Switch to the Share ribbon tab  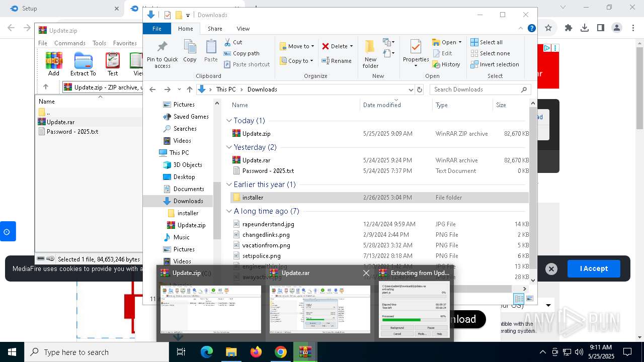[215, 29]
